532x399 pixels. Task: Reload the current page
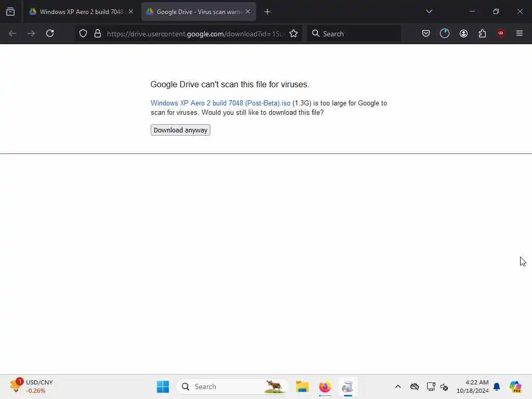pos(50,34)
